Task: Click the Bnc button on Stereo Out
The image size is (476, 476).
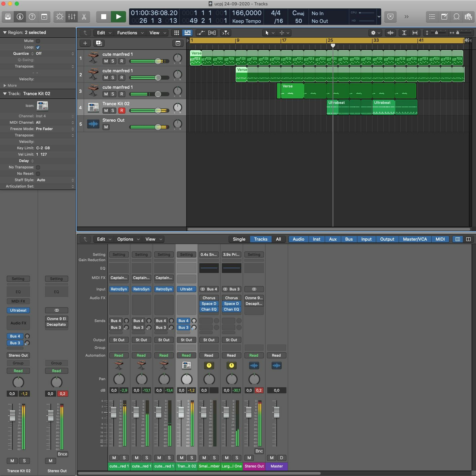Action: tap(259, 451)
